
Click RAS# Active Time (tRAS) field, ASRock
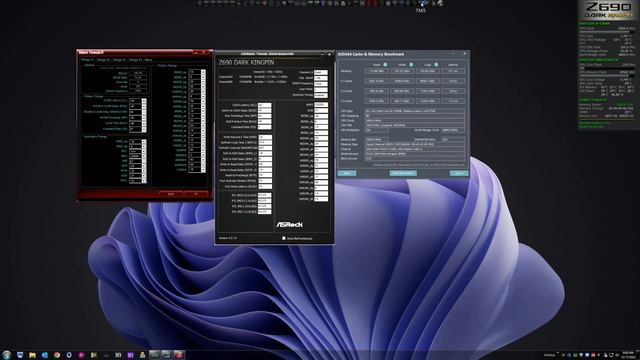click(264, 122)
